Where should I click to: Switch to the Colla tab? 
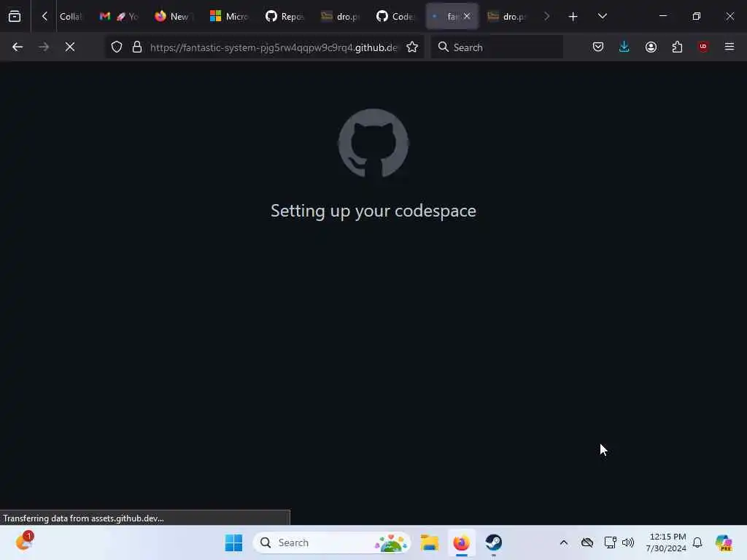tap(71, 16)
